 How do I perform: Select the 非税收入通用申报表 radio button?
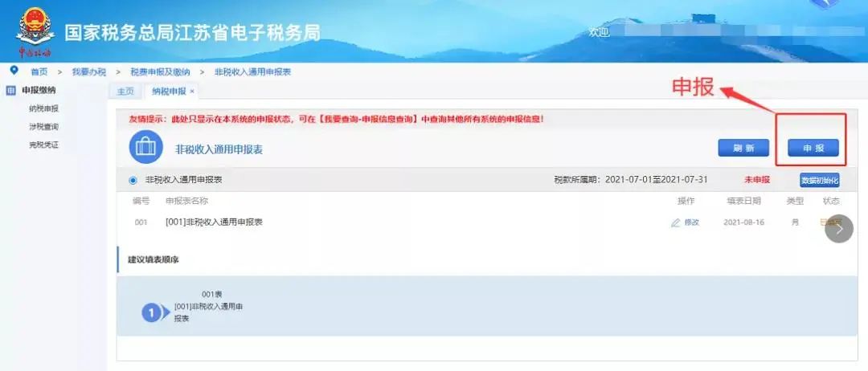pos(133,180)
